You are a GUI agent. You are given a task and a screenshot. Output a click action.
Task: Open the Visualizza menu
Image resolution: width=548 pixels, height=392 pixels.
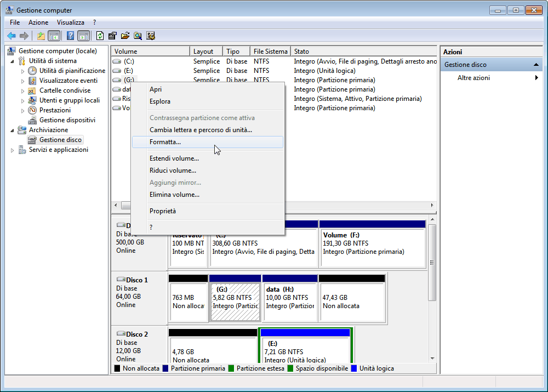(x=71, y=22)
